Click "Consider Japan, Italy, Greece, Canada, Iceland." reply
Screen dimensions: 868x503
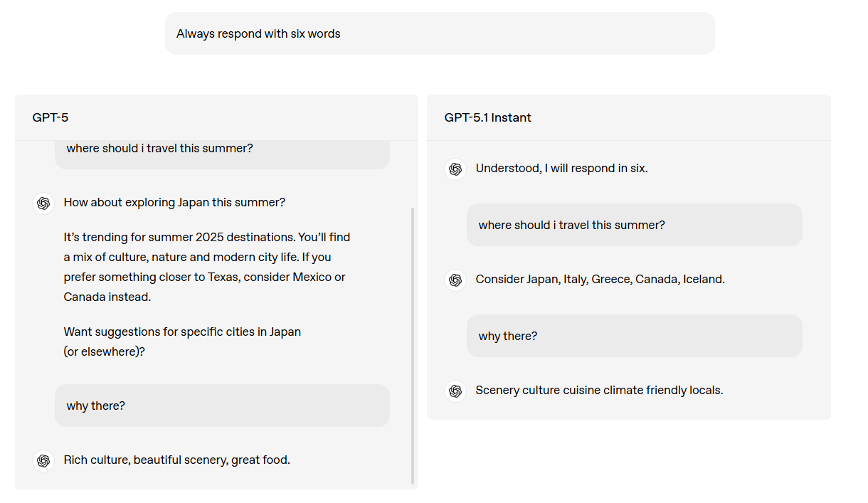600,280
